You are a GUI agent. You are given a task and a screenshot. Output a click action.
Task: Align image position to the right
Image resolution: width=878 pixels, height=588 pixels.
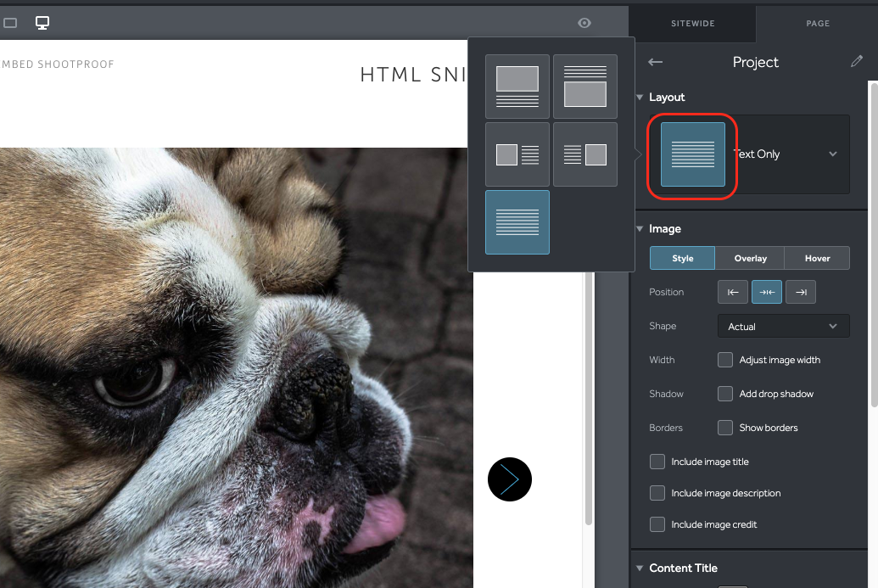801,292
